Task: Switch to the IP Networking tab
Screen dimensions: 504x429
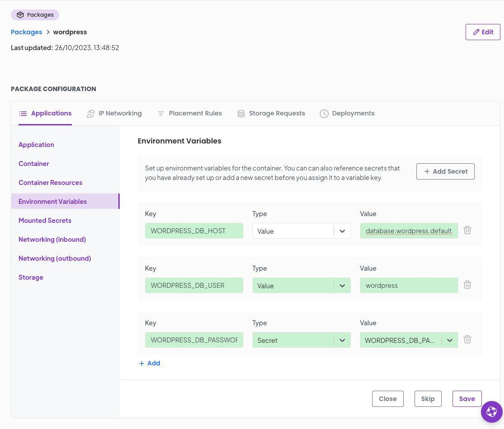Action: click(114, 113)
